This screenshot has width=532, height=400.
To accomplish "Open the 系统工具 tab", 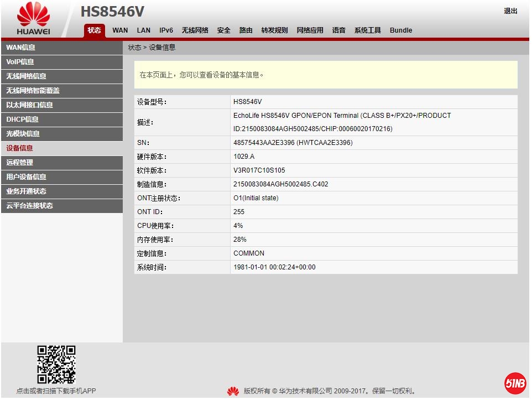I will pos(367,30).
